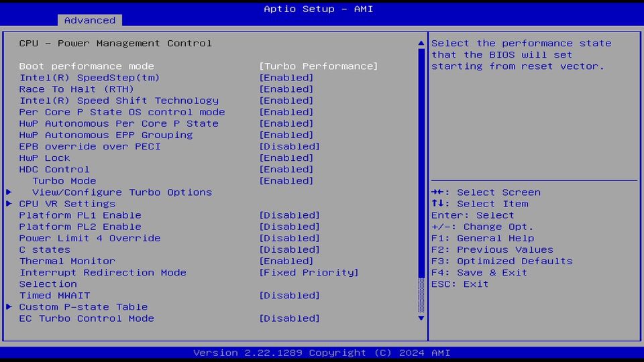
Task: Open Custom P-state Table submenu
Action: point(83,308)
